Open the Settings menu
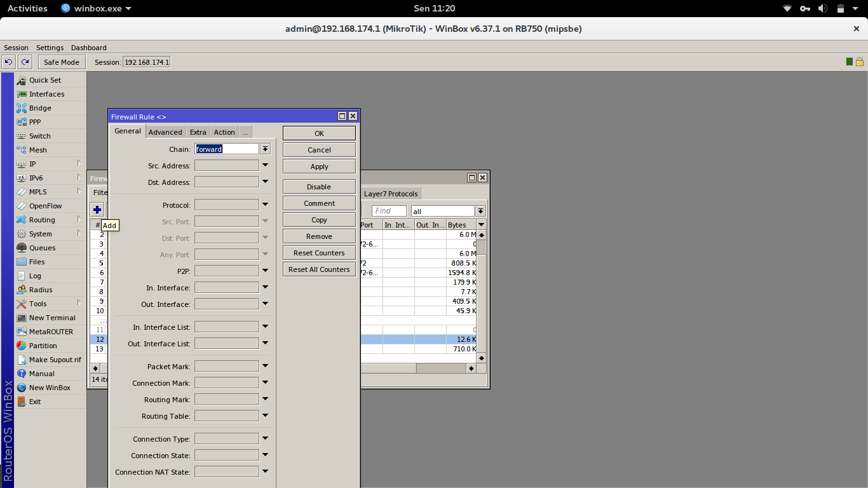Viewport: 868px width, 488px height. pyautogui.click(x=50, y=48)
